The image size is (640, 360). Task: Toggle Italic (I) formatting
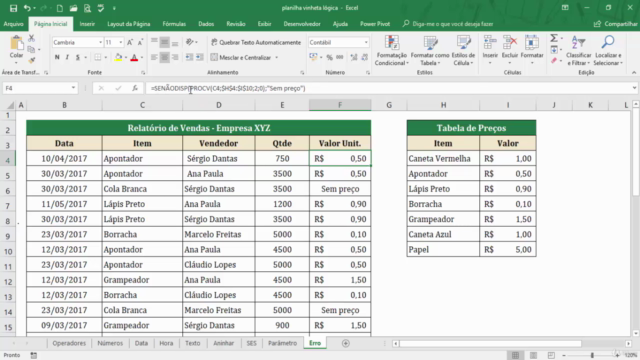67,58
